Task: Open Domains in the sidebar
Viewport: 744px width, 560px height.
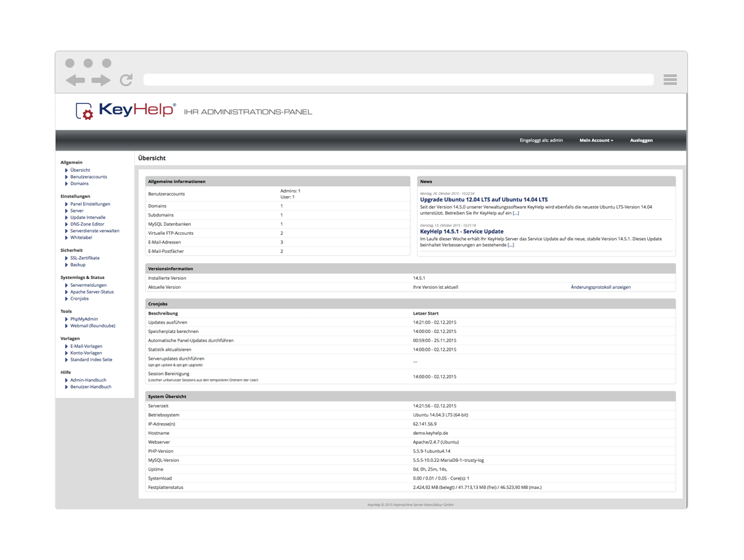Action: point(79,184)
